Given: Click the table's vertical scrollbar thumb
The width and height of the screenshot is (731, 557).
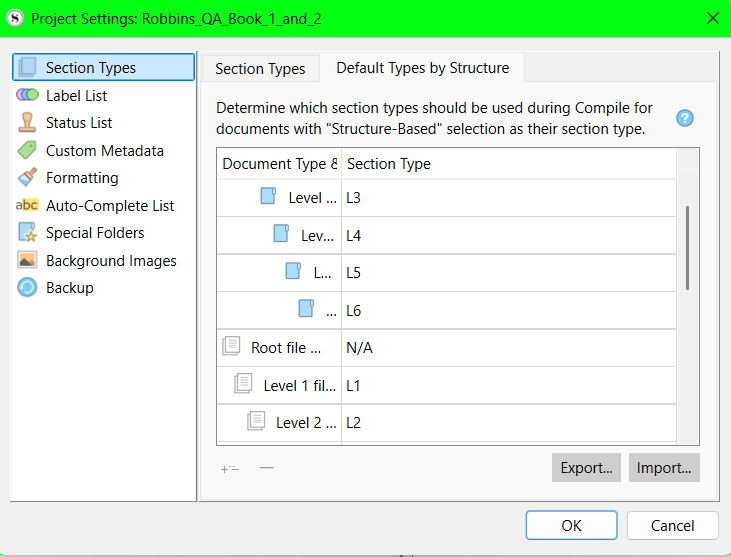Looking at the screenshot, I should [x=687, y=248].
